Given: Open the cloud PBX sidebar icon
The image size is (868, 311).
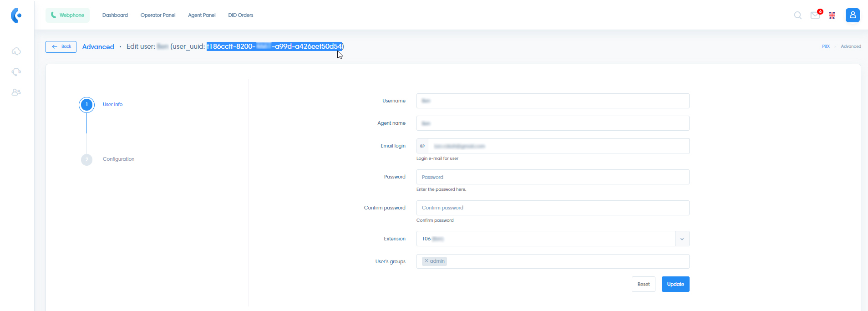Looking at the screenshot, I should tap(16, 51).
